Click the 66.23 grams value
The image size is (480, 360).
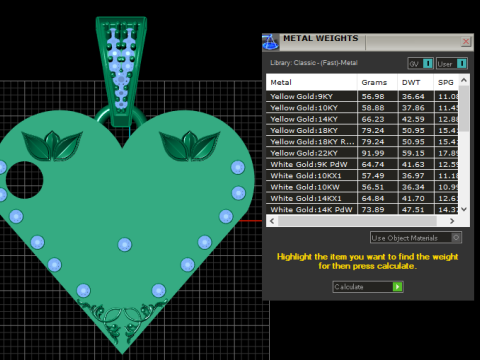[x=373, y=119]
